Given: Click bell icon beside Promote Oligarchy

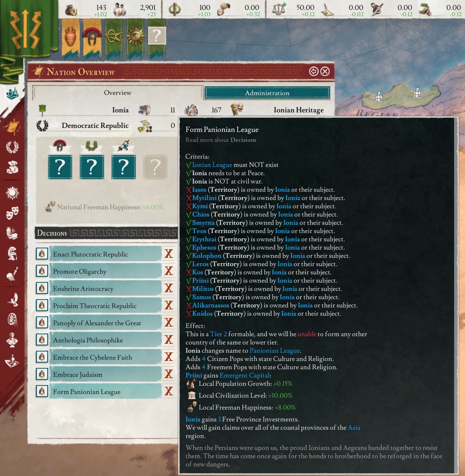Looking at the screenshot, I should coord(42,271).
